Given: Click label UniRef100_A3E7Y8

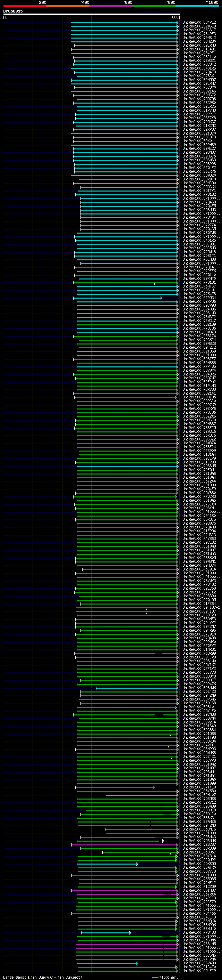Looking at the screenshot, I should pyautogui.click(x=199, y=118).
